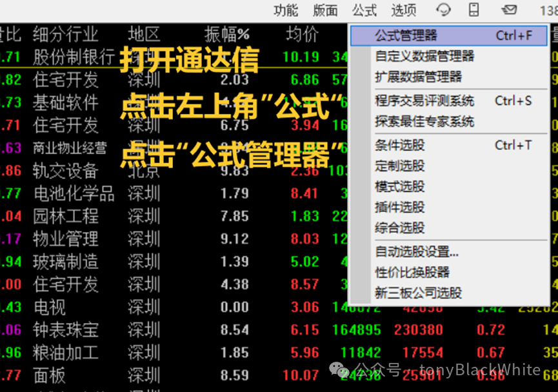The image size is (558, 392).
Task: Select the 面板 industry row
Action: coord(279,376)
